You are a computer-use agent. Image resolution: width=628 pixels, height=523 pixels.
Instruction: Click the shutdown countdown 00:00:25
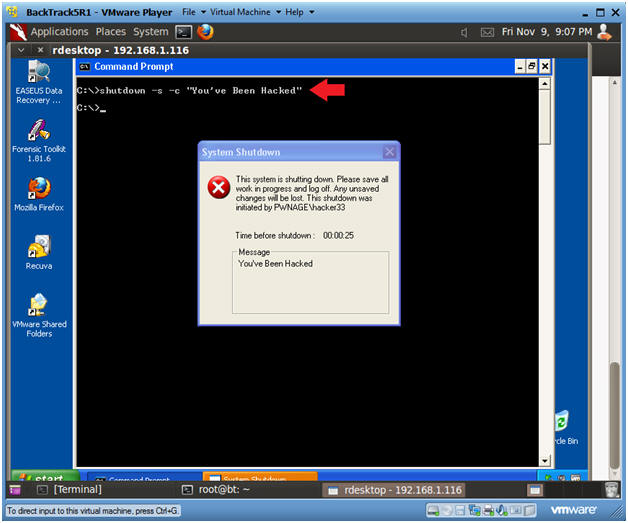(338, 235)
